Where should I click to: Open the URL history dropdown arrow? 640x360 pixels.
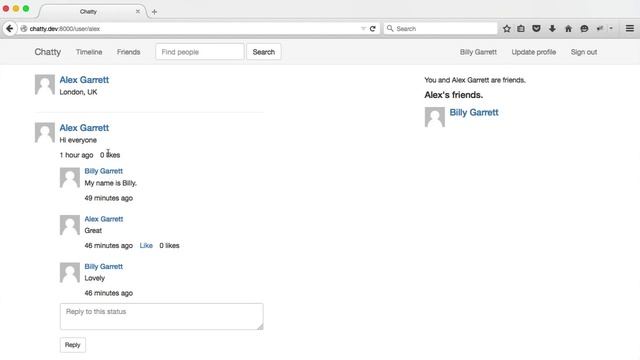(x=363, y=29)
